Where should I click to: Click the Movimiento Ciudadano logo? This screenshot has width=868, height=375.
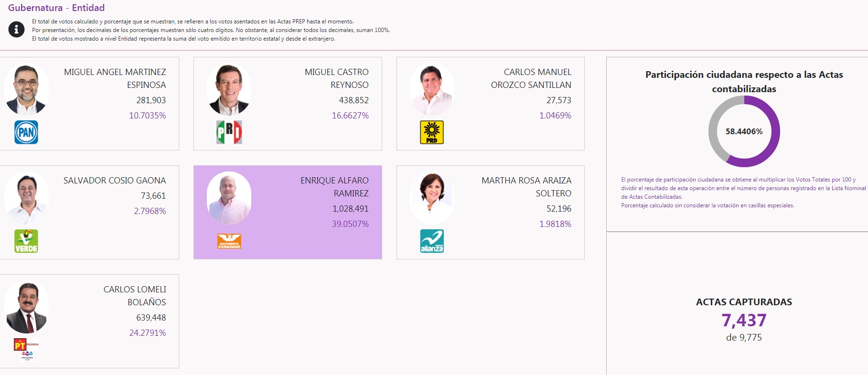pyautogui.click(x=229, y=241)
